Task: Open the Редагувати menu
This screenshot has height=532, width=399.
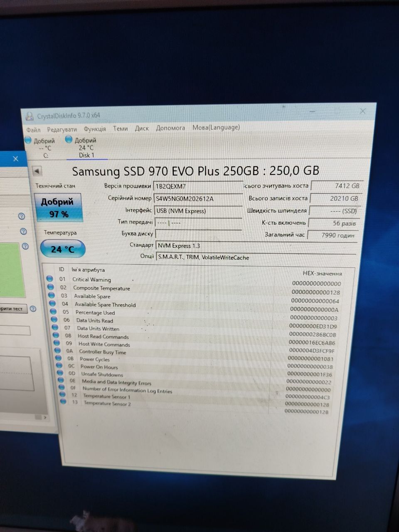Action: point(62,129)
